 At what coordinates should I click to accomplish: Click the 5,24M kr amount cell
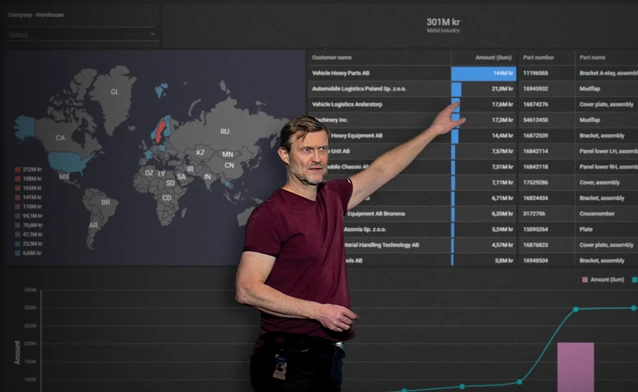coord(484,229)
